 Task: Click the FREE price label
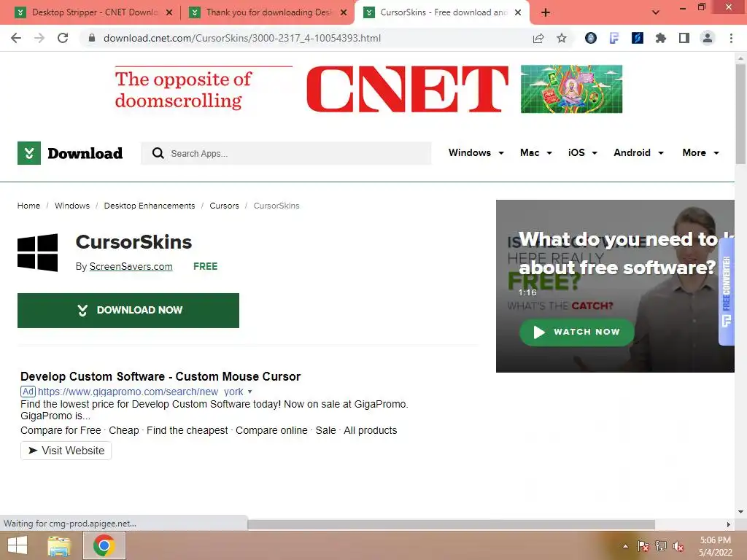click(205, 267)
